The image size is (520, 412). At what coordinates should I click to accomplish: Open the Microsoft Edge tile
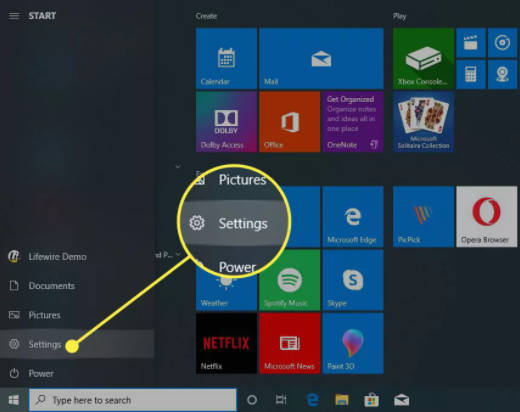pos(353,217)
